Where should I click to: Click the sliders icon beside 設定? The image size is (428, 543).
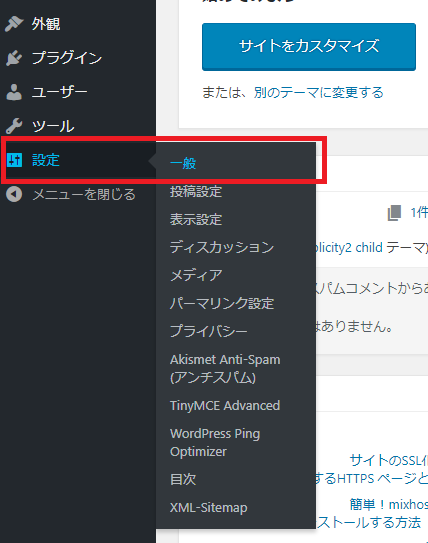click(15, 160)
